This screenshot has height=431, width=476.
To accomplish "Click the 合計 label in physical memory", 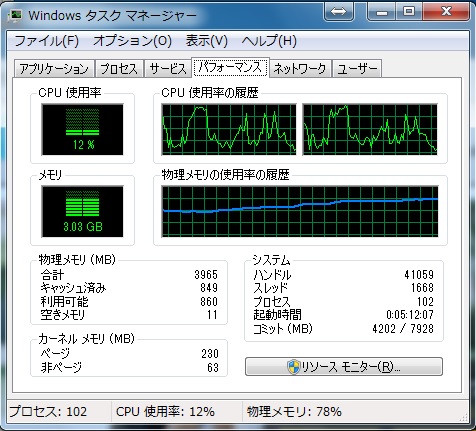I will pyautogui.click(x=52, y=275).
